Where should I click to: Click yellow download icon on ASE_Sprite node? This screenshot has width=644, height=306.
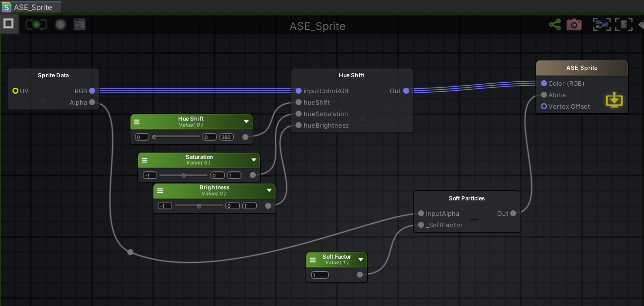pos(614,100)
